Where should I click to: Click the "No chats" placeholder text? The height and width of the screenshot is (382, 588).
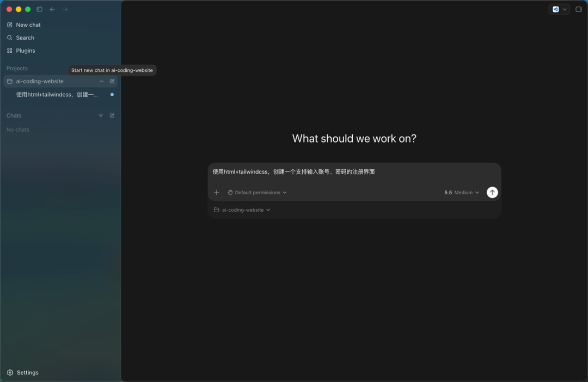[x=18, y=130]
